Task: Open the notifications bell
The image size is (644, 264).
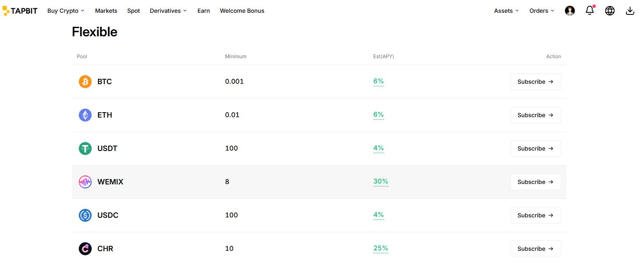Action: (590, 11)
